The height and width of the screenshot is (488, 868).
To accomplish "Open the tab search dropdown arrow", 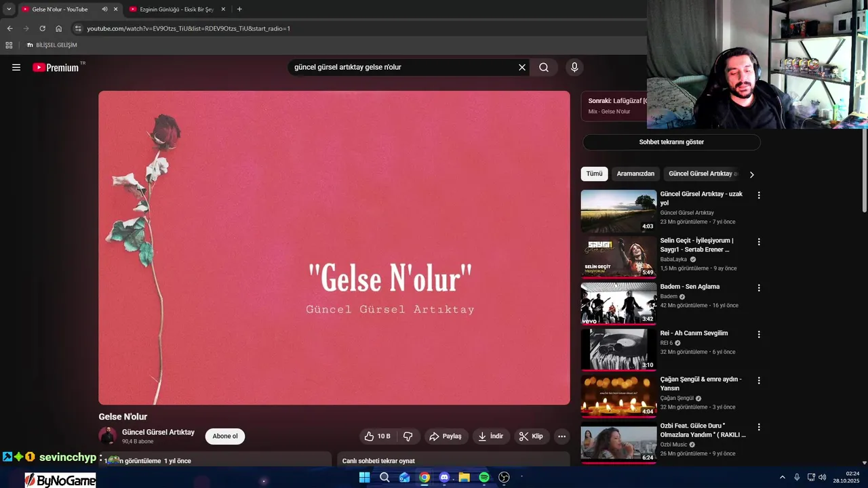I will pos(9,9).
